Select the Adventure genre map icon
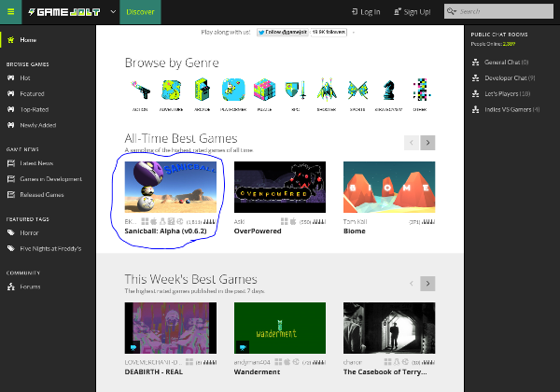 point(171,90)
